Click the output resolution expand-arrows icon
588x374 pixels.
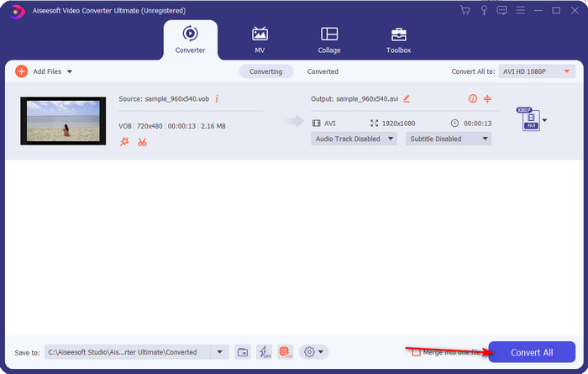374,123
